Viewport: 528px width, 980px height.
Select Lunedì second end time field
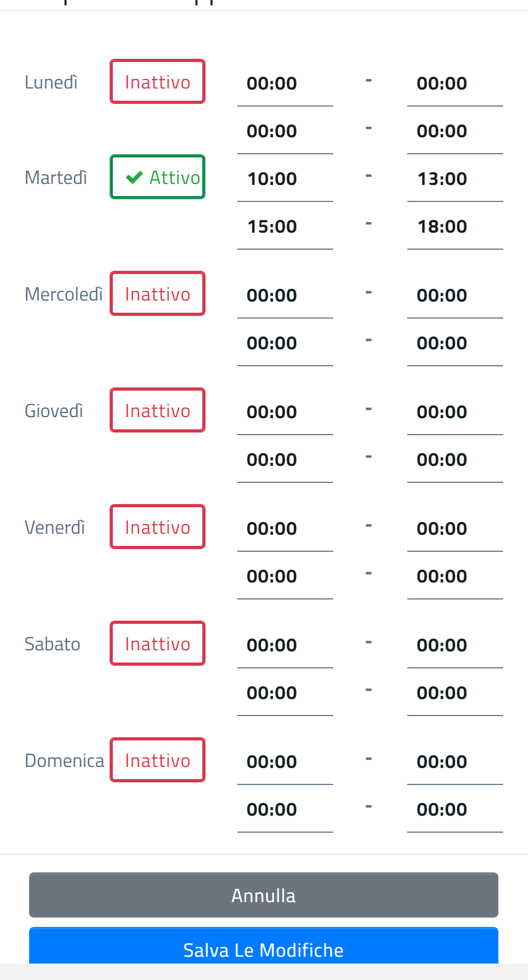coord(454,131)
